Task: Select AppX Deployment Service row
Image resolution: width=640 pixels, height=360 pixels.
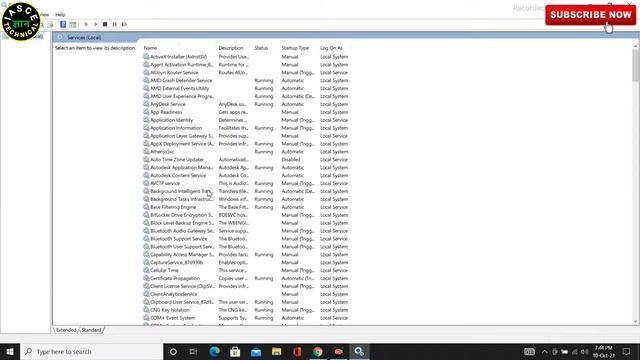Action: coord(246,144)
